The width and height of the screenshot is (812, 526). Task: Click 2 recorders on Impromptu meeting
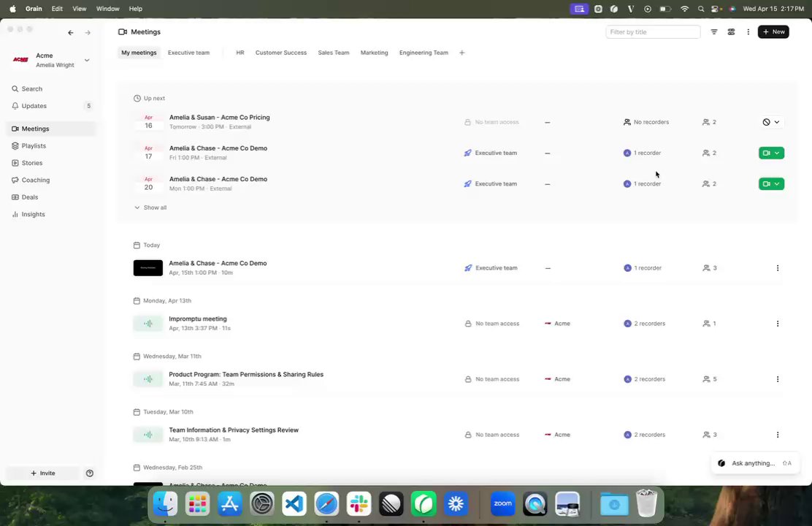(645, 324)
